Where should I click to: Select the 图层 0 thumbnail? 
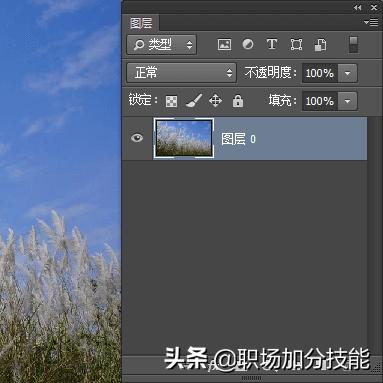pyautogui.click(x=184, y=138)
